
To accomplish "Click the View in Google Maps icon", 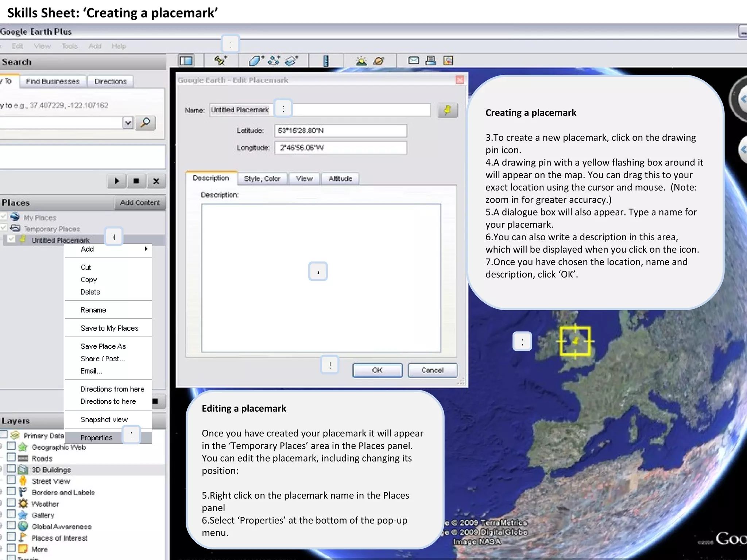I will click(x=448, y=61).
